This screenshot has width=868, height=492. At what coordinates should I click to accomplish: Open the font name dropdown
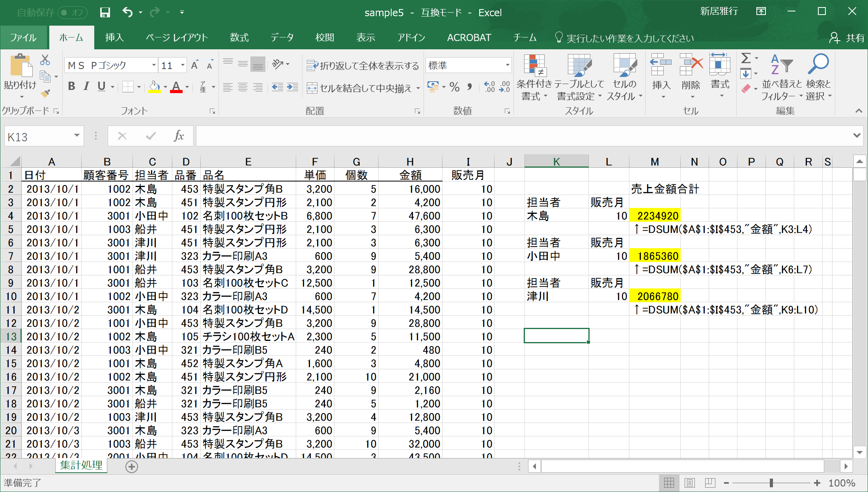tap(154, 65)
